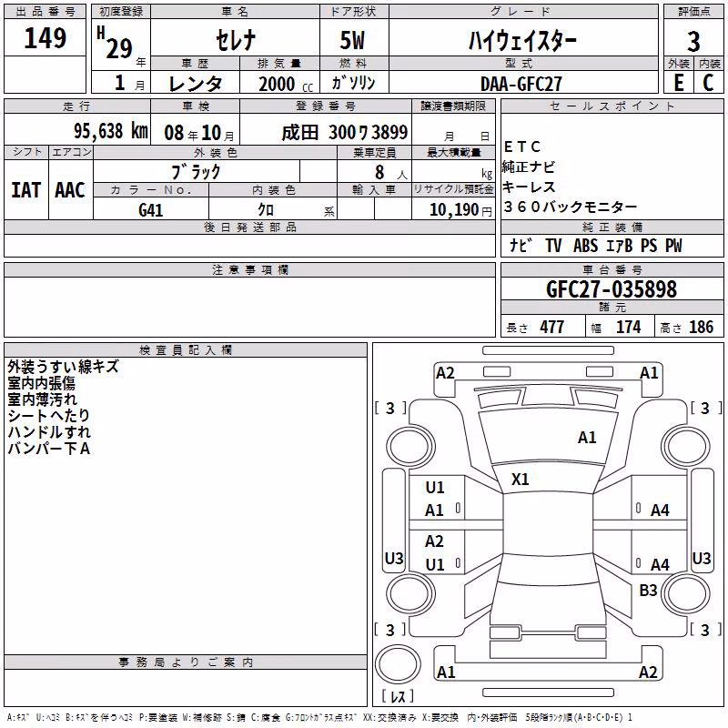
Task: Click the X1 windshield damage marker
Action: click(520, 480)
